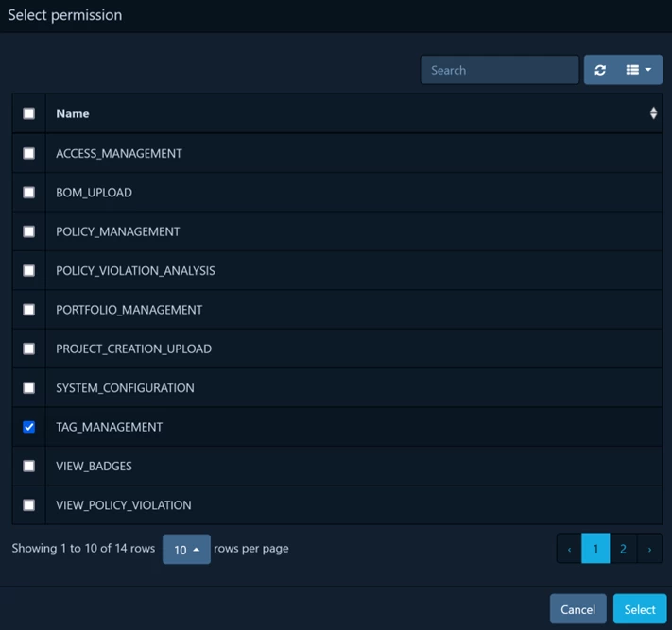Refresh the permissions table

(x=600, y=70)
